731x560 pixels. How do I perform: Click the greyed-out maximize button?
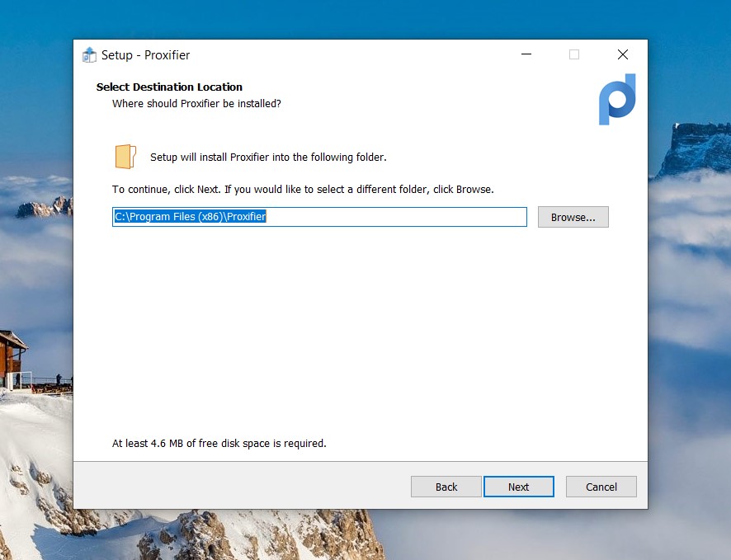[574, 55]
